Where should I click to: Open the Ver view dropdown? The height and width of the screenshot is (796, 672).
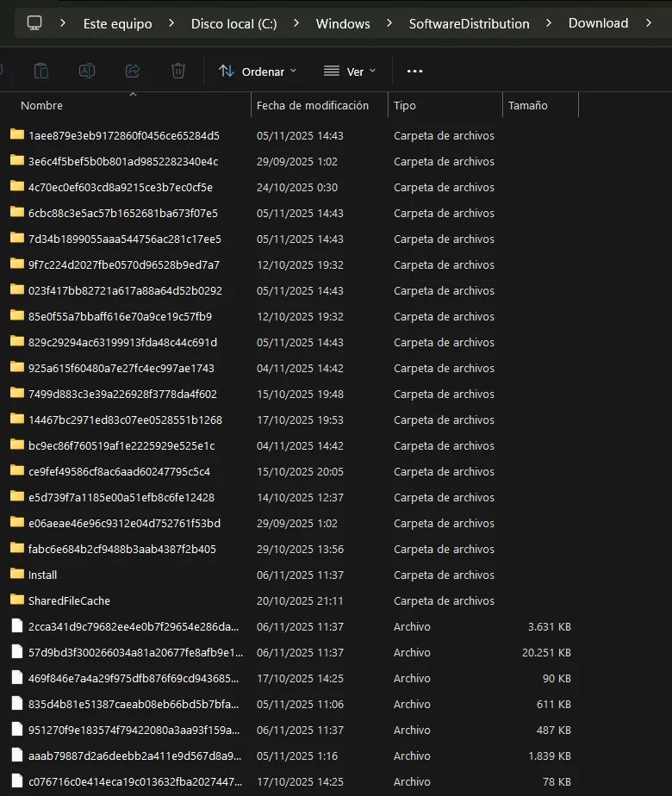tap(350, 72)
